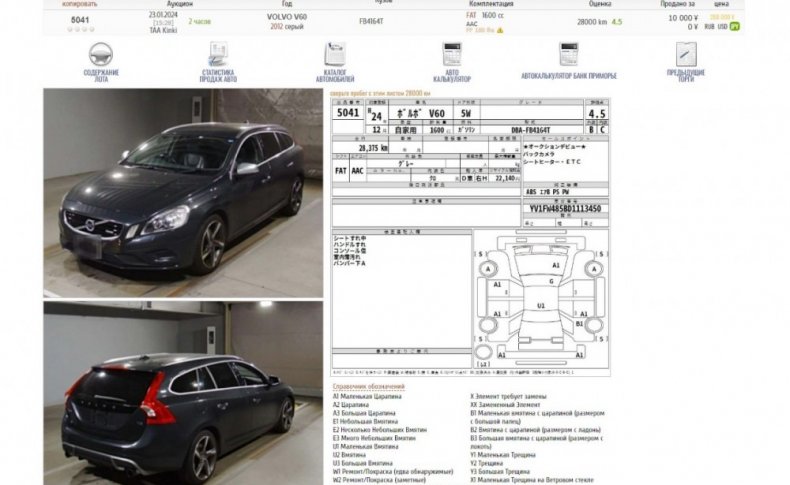Open the Каталог автомобилей icon

pyautogui.click(x=335, y=54)
